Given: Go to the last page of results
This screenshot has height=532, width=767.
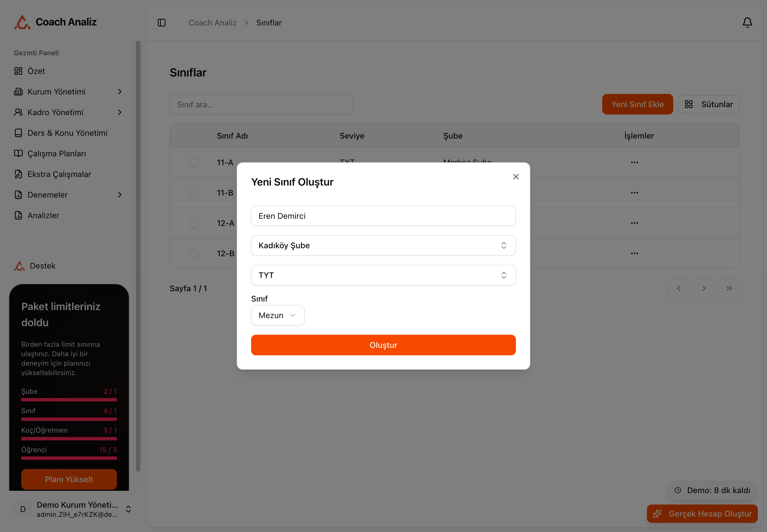Looking at the screenshot, I should click(729, 288).
